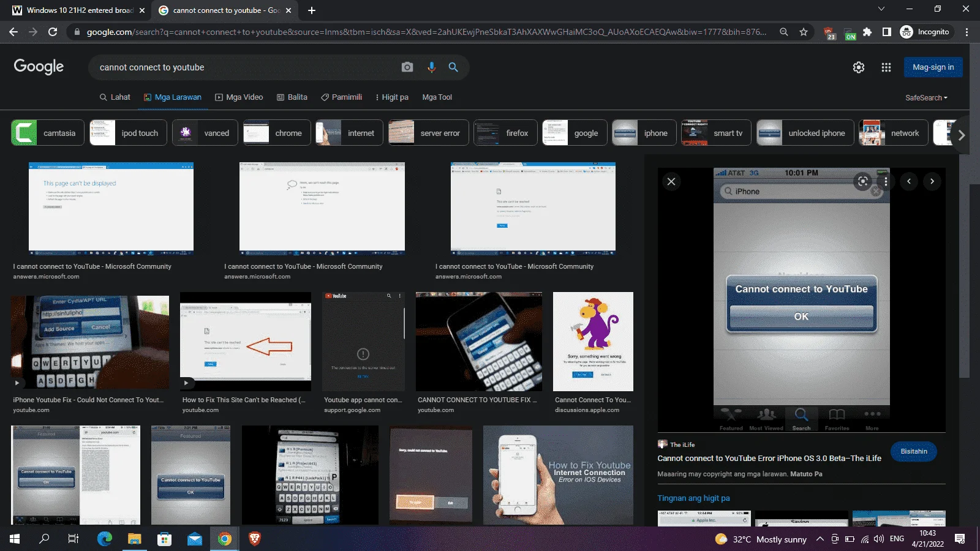980x551 pixels.
Task: Click the Mag-sign in button
Action: [933, 67]
